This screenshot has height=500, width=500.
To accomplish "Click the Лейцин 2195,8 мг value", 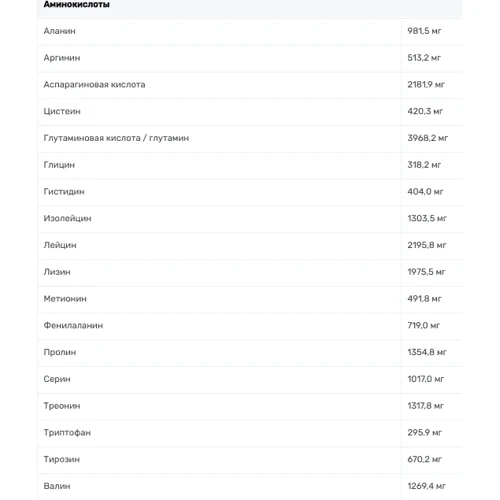I will click(427, 245).
